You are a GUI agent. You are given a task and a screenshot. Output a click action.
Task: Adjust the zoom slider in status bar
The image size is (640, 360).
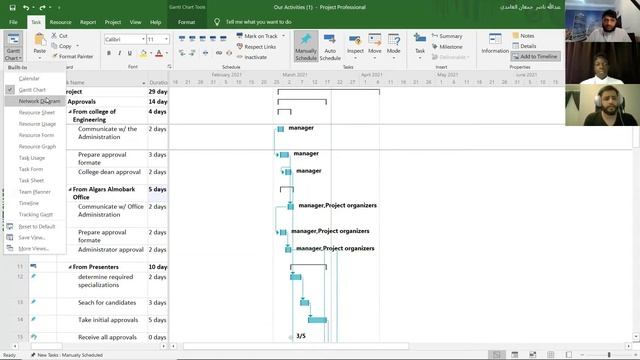pos(609,355)
